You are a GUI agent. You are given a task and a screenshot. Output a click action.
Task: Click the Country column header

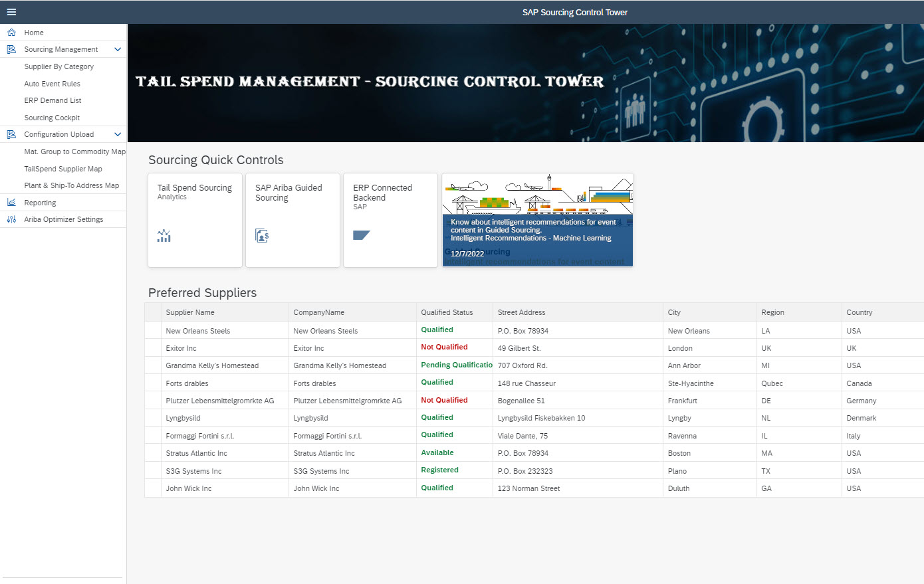882,312
